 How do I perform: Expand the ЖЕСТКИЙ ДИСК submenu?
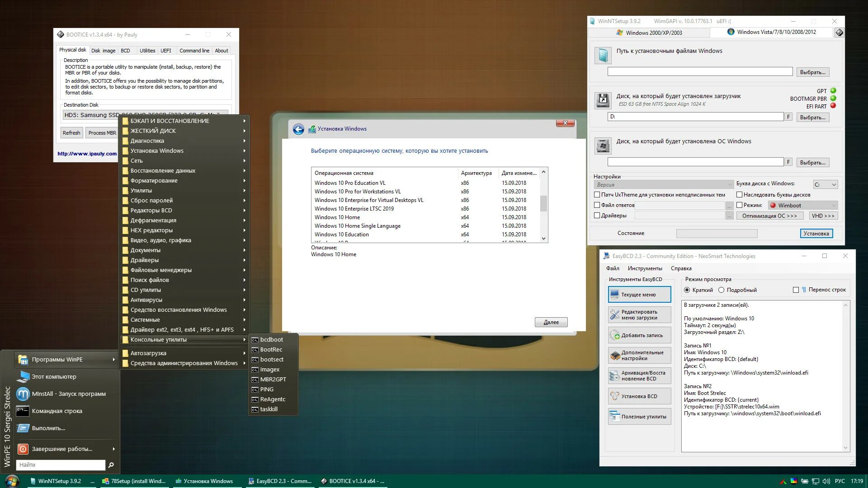pos(185,131)
